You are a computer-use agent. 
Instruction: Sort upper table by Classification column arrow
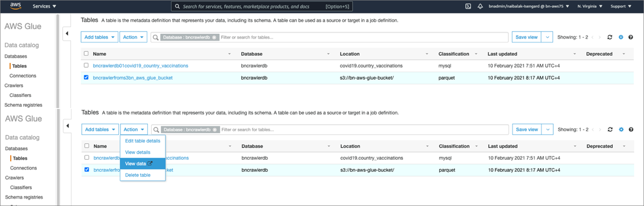(x=476, y=54)
